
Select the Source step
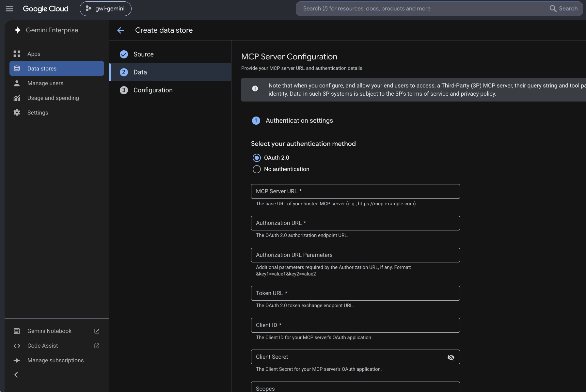click(170, 54)
